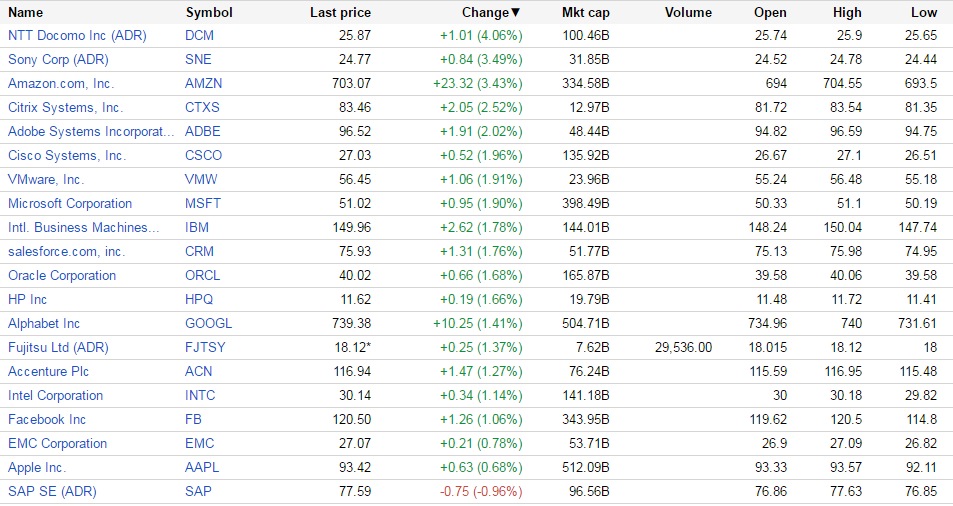953x506 pixels.
Task: Click the Volume column header
Action: pyautogui.click(x=687, y=13)
